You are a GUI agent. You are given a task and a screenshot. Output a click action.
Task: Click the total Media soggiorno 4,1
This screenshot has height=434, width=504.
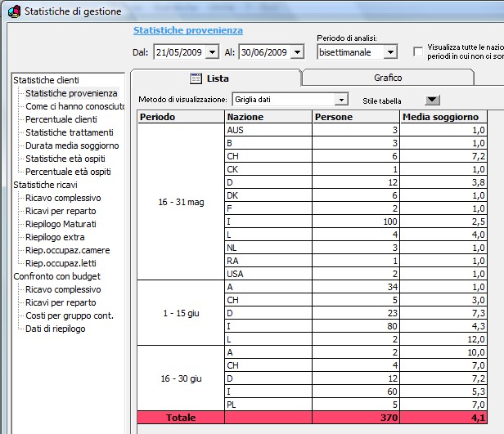point(443,418)
